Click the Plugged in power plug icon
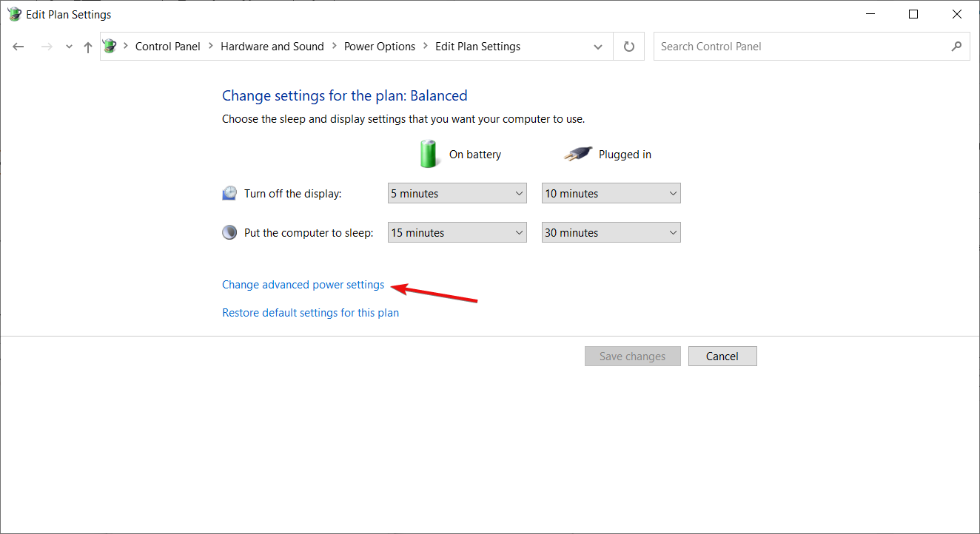Screen dimensions: 980x534 click(x=577, y=154)
